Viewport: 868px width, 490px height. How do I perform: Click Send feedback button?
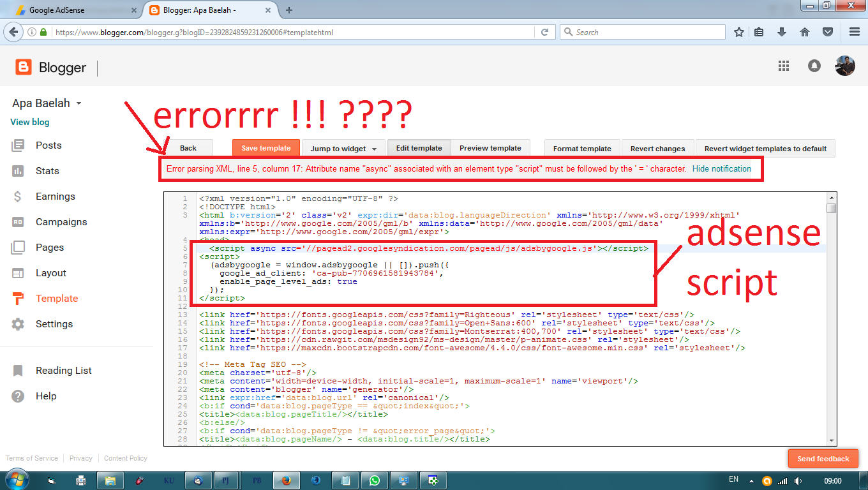tap(823, 459)
